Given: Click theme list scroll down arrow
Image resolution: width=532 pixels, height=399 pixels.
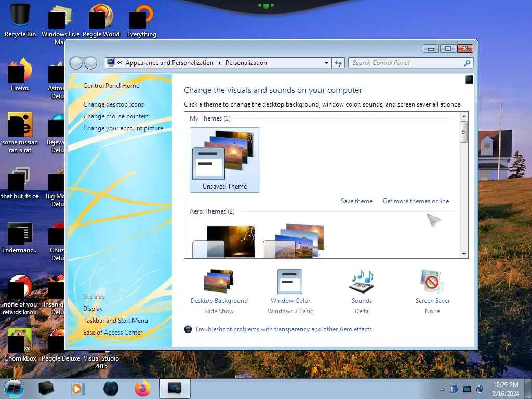Looking at the screenshot, I should tap(464, 254).
